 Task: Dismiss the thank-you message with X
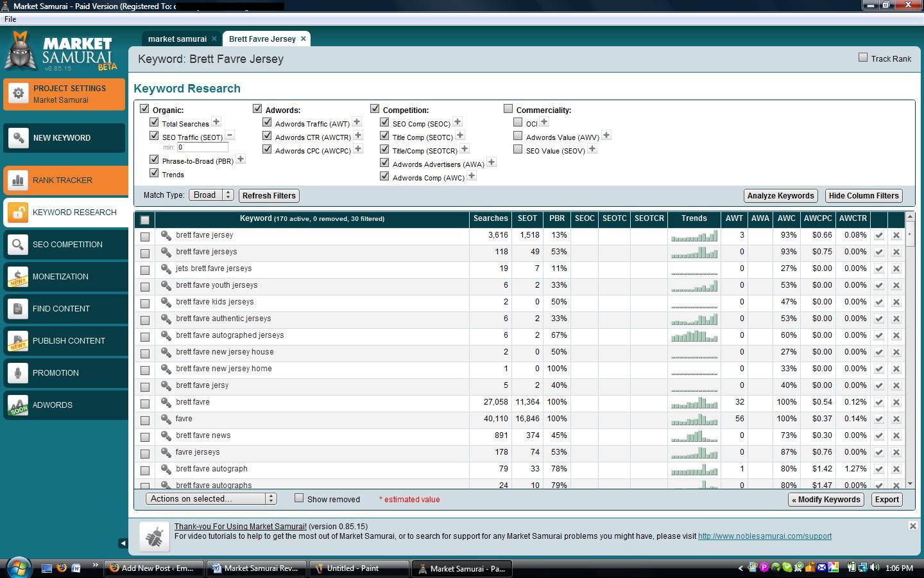(x=912, y=526)
